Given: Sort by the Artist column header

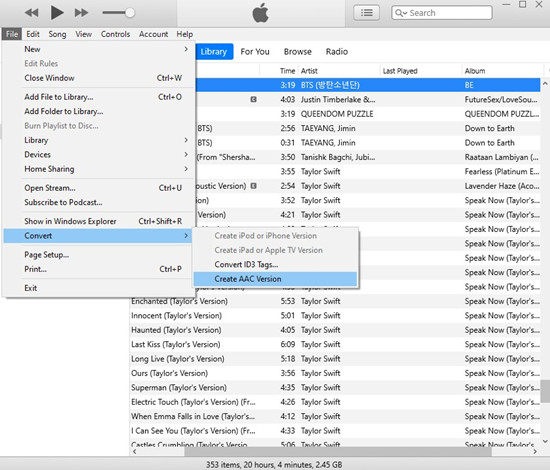Looking at the screenshot, I should [x=309, y=71].
